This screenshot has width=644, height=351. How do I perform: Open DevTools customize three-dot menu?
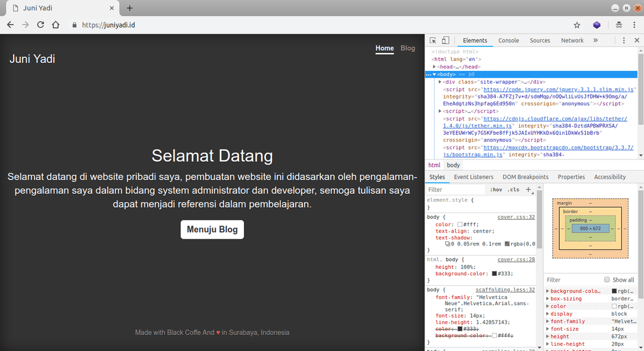(623, 41)
